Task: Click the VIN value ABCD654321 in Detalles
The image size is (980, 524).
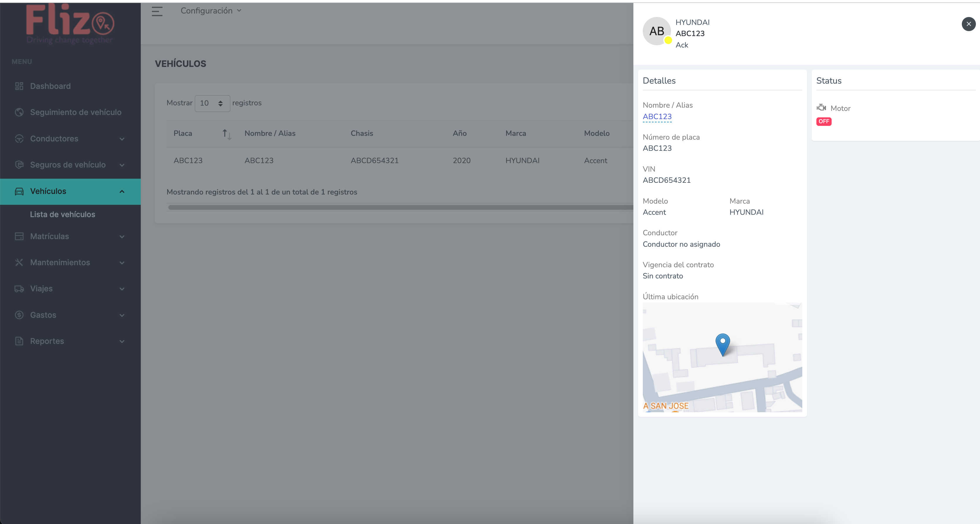Action: [x=667, y=180]
